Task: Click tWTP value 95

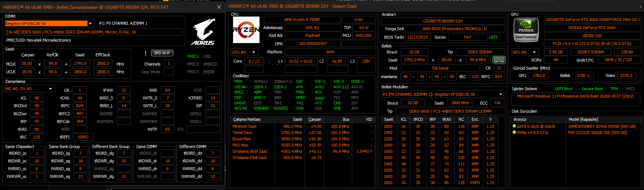Action: (x=168, y=129)
